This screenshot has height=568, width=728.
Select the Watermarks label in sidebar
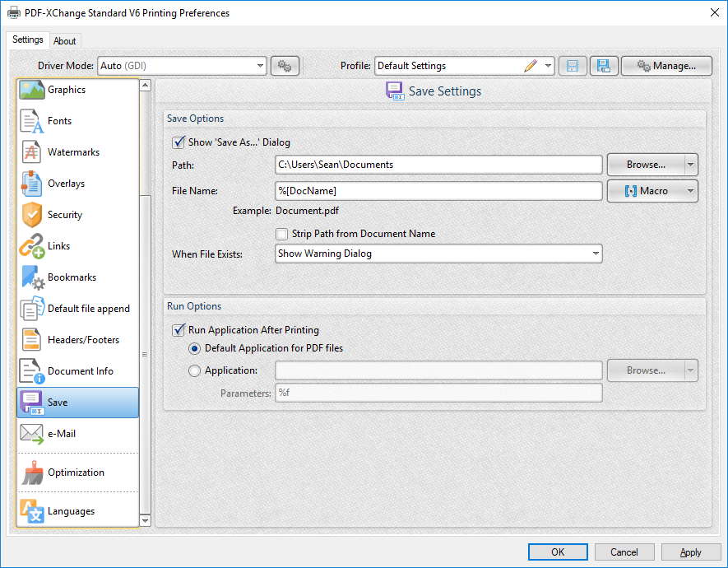(x=73, y=152)
